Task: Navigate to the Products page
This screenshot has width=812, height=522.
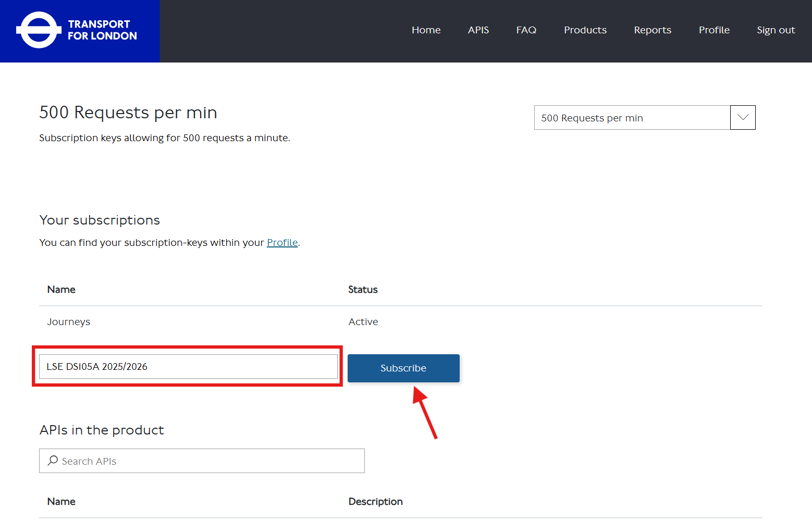Action: 585,30
